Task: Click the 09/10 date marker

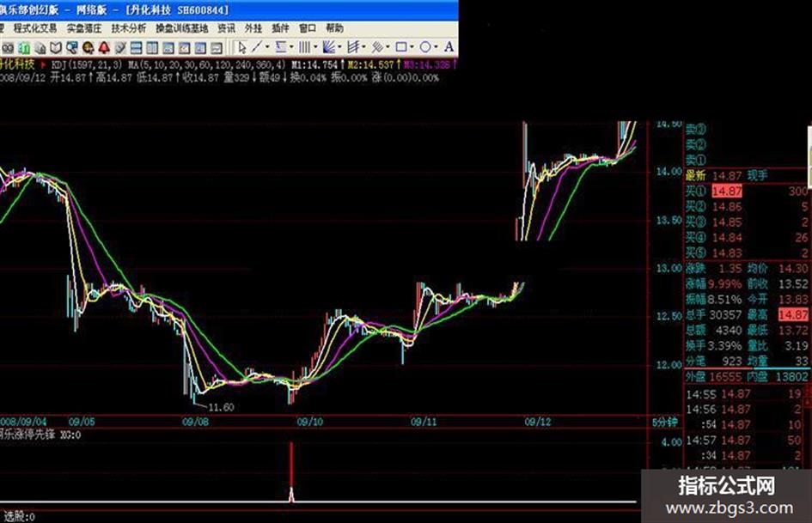Action: pyautogui.click(x=309, y=422)
